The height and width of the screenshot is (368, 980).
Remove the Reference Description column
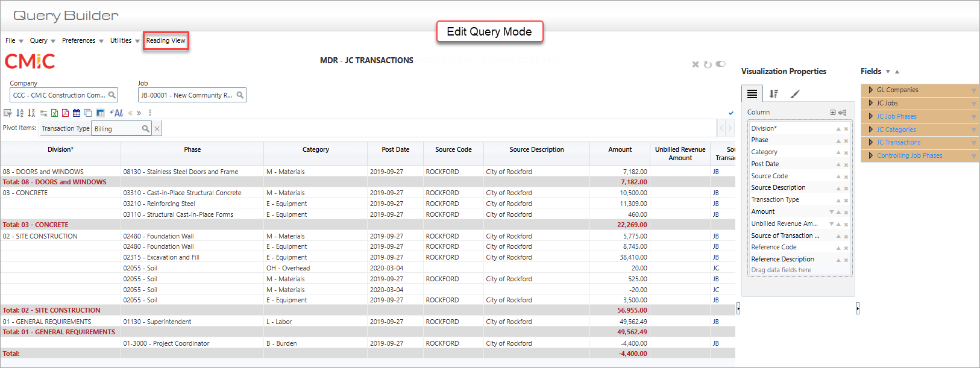(846, 260)
